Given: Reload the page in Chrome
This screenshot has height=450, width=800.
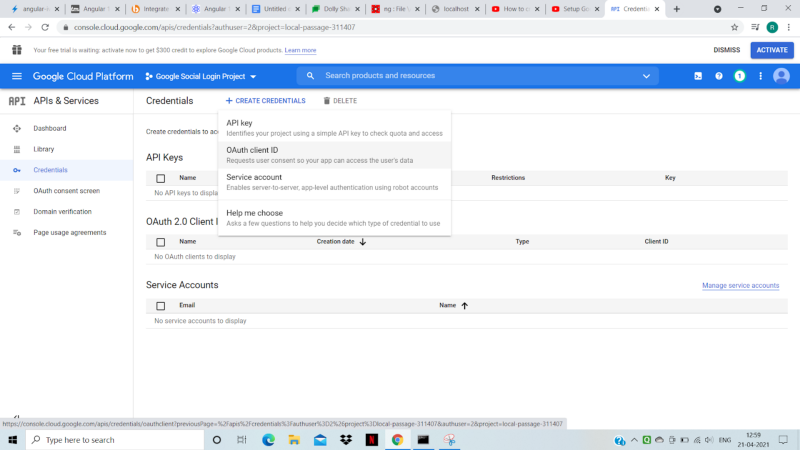Looking at the screenshot, I should (45, 28).
